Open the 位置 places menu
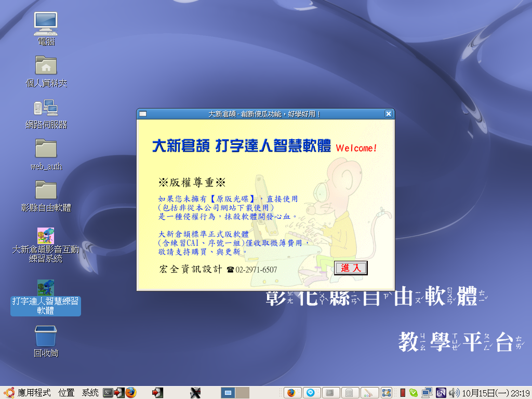This screenshot has height=399, width=532. (66, 393)
